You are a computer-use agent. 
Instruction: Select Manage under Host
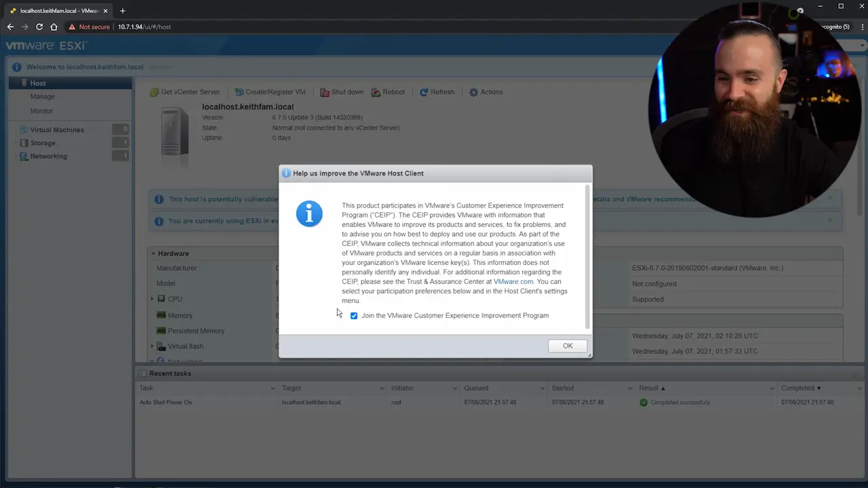tap(42, 96)
